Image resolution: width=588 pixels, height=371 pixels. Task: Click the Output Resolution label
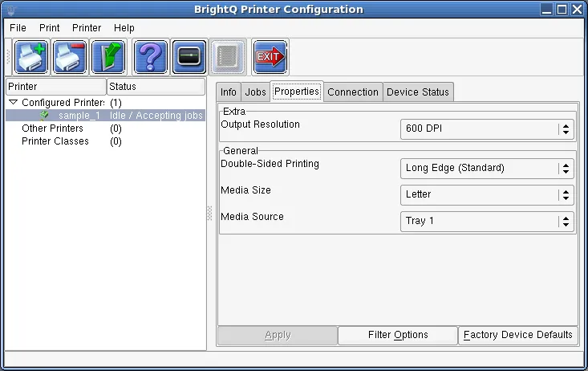260,124
